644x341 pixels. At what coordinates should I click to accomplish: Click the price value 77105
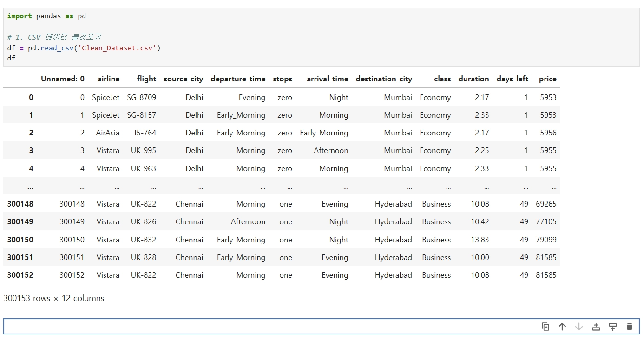click(546, 222)
